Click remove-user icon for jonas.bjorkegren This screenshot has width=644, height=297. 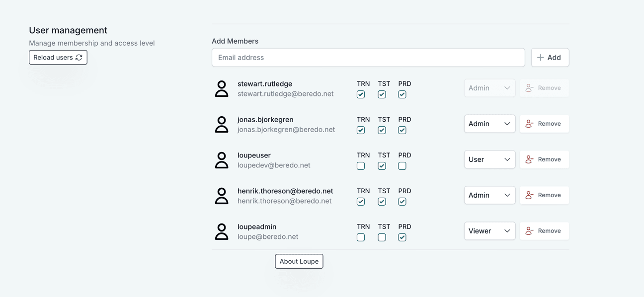529,124
